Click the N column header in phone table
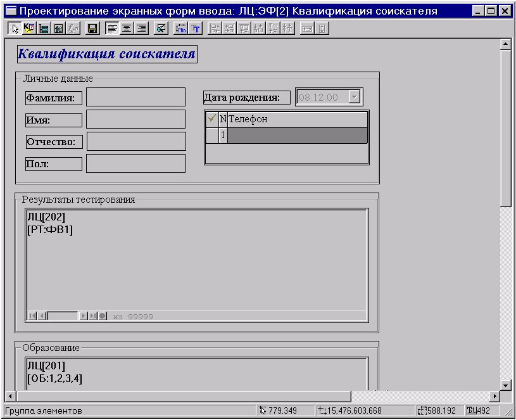516x420 pixels. [x=223, y=119]
